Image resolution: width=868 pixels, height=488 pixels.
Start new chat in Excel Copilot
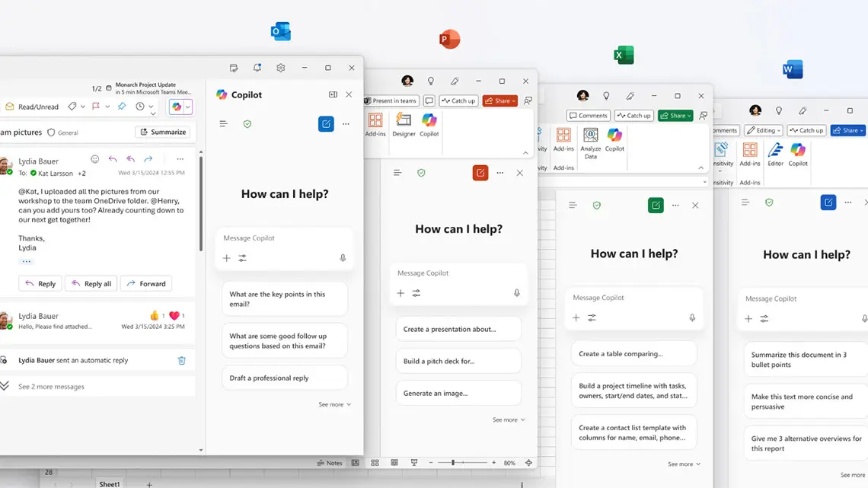point(656,206)
